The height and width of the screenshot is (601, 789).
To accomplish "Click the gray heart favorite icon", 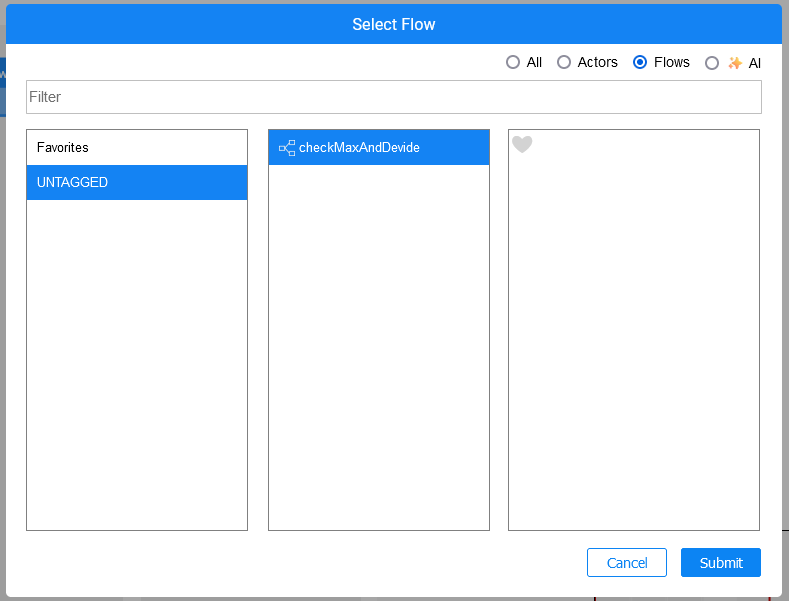I will [522, 145].
